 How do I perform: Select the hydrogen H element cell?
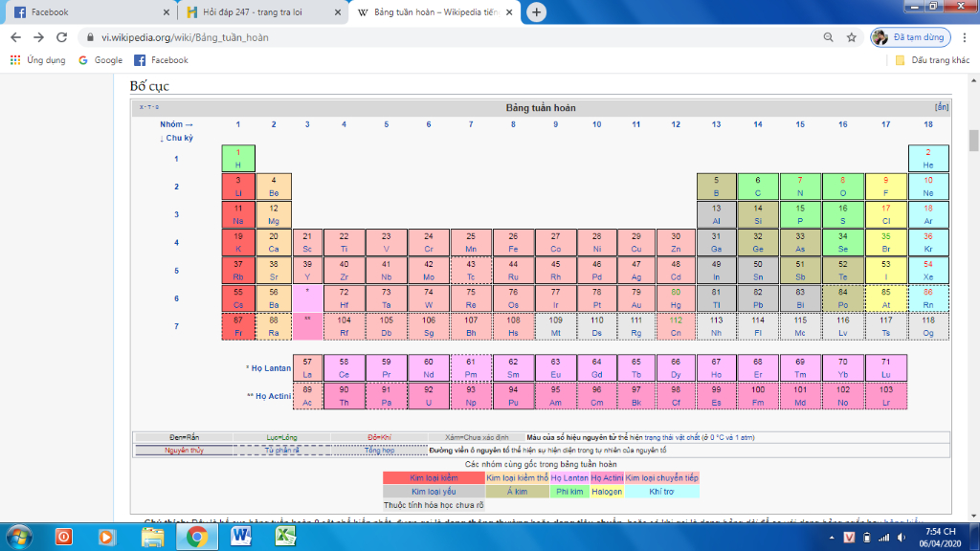238,159
